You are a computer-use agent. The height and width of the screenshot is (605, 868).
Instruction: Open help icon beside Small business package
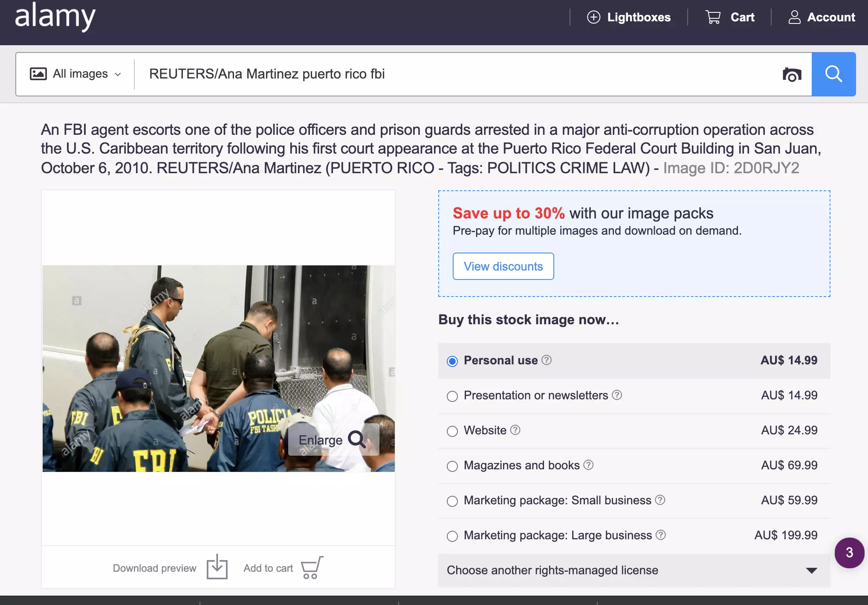click(660, 500)
